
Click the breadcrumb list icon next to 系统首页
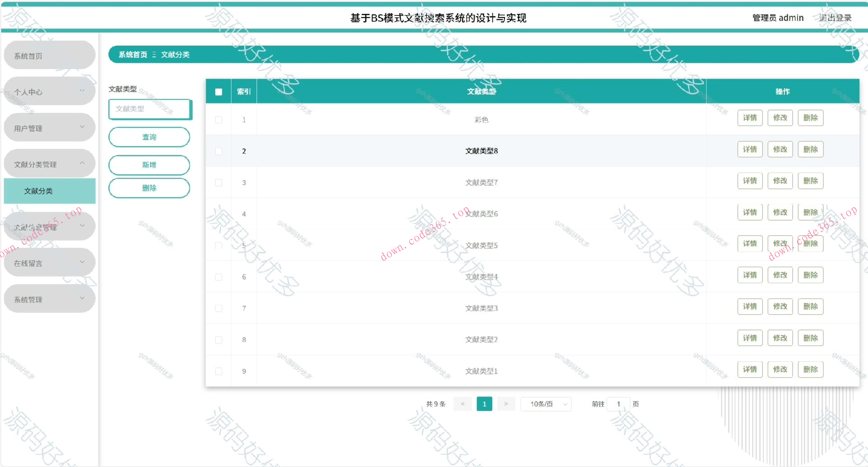pos(155,54)
